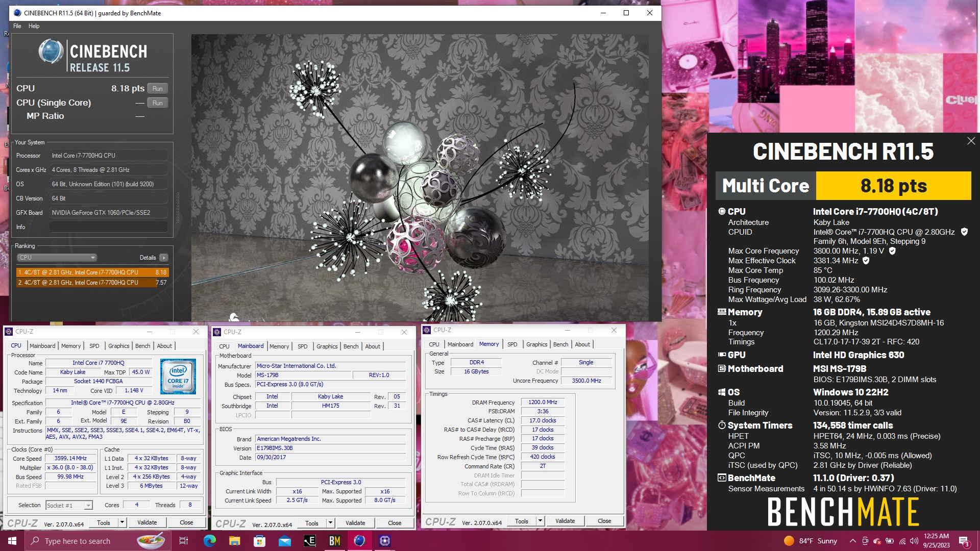Click the Cinebench Release 11.5 logo
Screen dimensions: 980x551
(92, 55)
